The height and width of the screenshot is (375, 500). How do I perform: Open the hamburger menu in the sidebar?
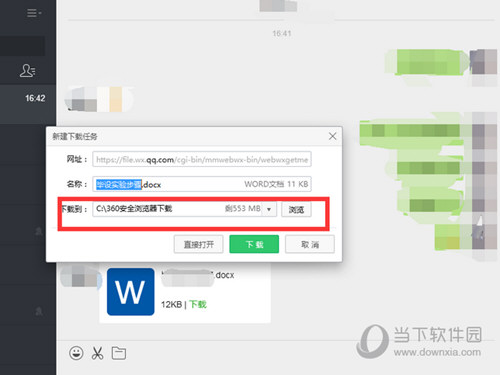pyautogui.click(x=33, y=13)
